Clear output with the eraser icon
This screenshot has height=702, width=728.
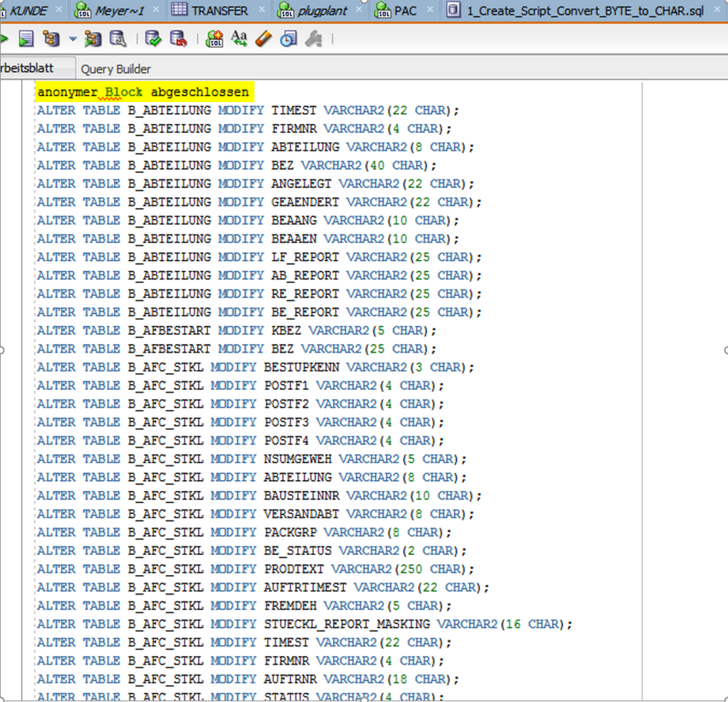(264, 39)
